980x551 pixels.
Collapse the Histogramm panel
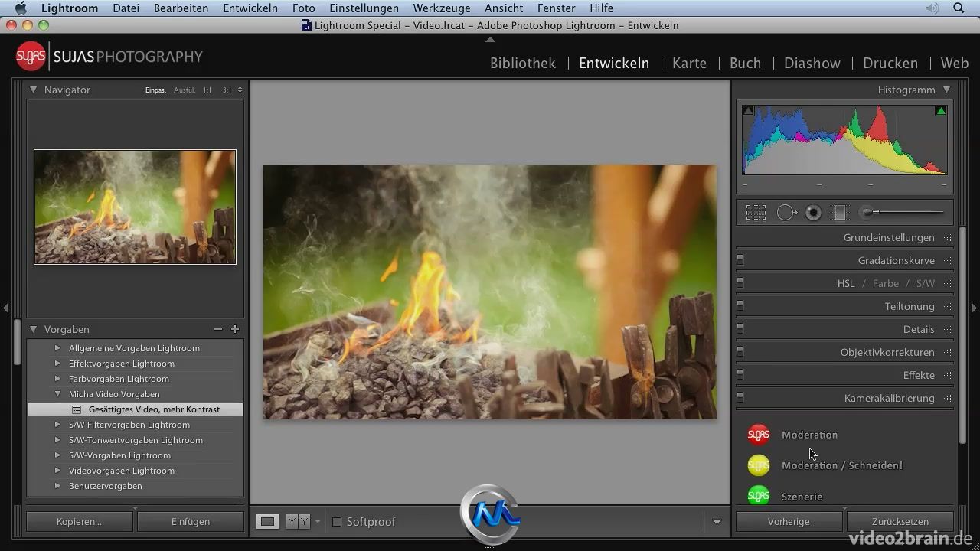click(947, 90)
